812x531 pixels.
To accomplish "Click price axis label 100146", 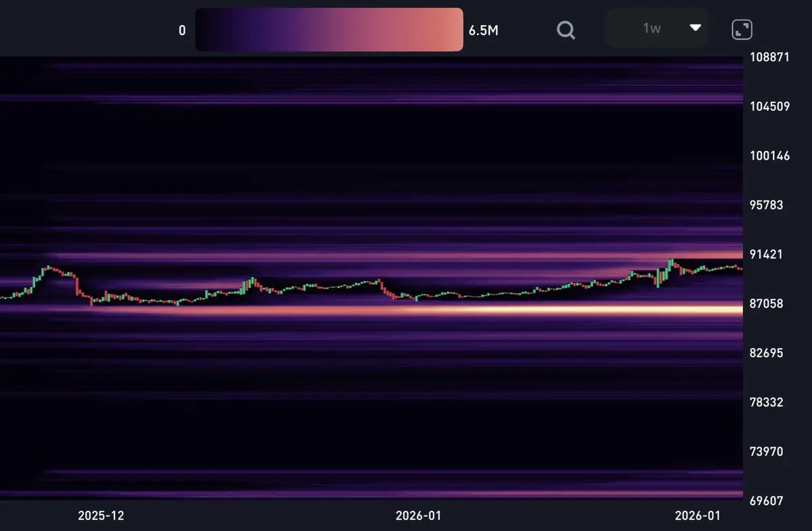I will (x=770, y=156).
